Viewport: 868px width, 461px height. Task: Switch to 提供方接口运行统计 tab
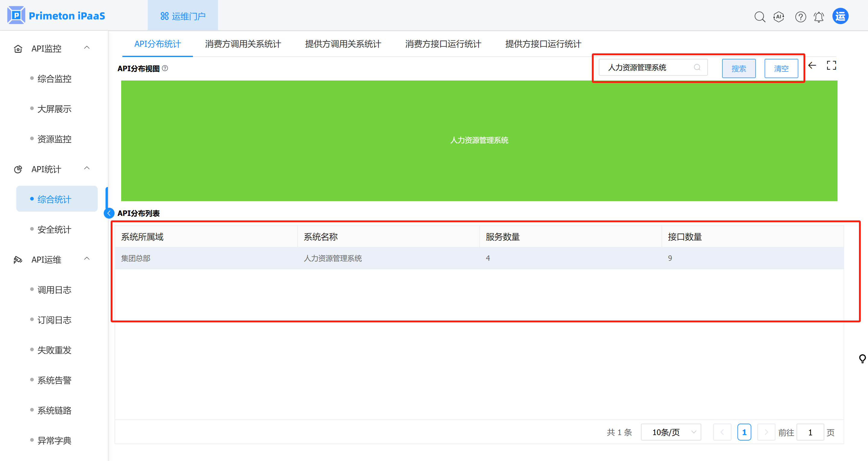[x=543, y=44]
